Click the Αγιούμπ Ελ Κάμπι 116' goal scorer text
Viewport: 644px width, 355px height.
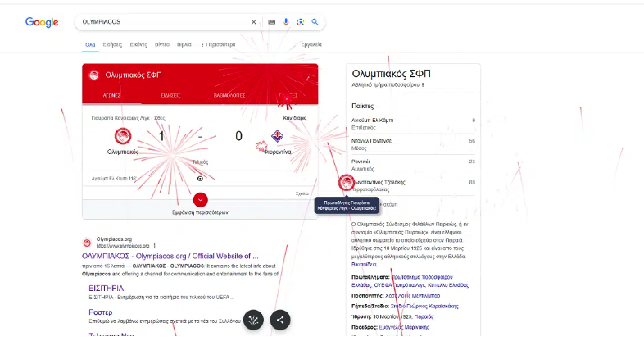coord(114,179)
